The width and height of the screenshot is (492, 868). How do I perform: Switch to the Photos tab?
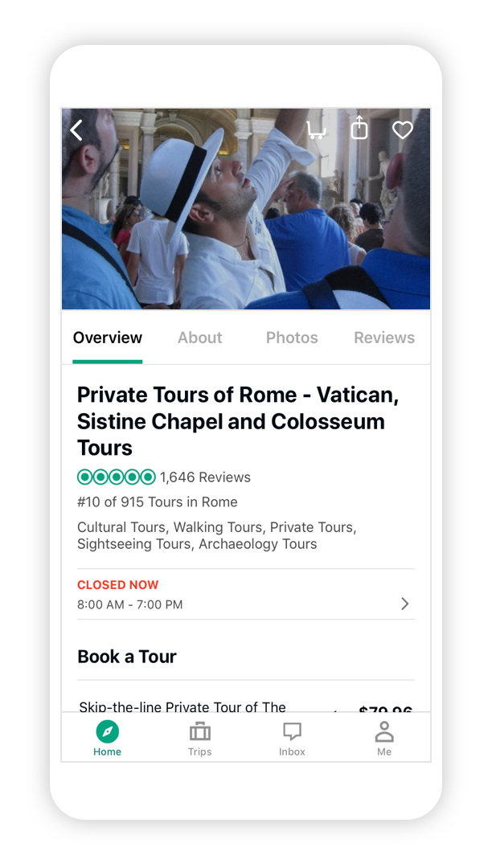click(292, 338)
